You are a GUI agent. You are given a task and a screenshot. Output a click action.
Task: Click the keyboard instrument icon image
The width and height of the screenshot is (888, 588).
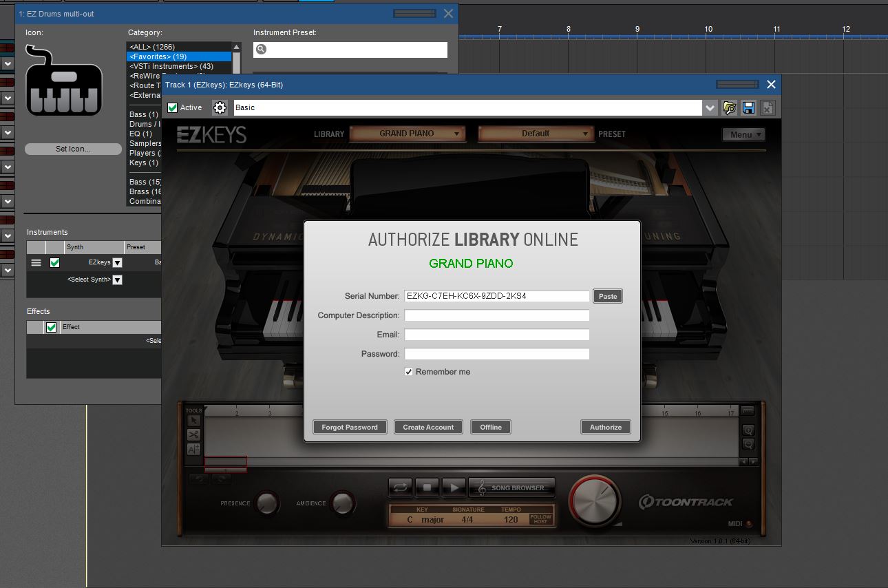point(64,81)
